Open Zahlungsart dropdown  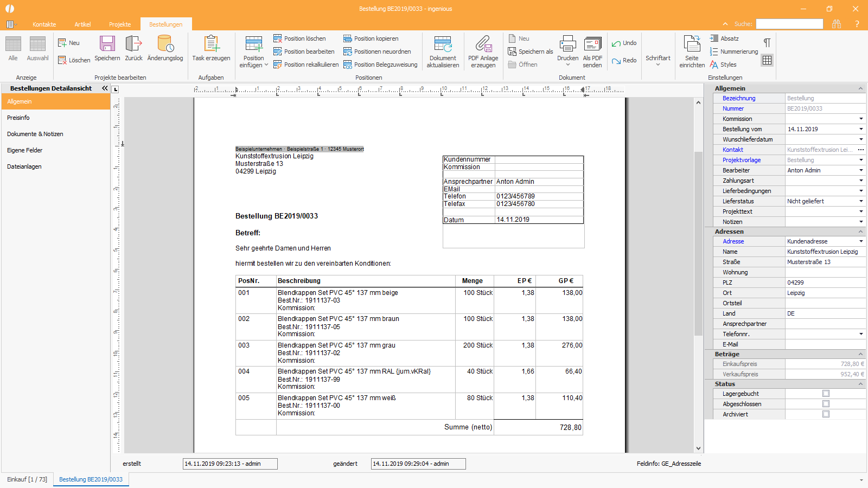(x=861, y=181)
